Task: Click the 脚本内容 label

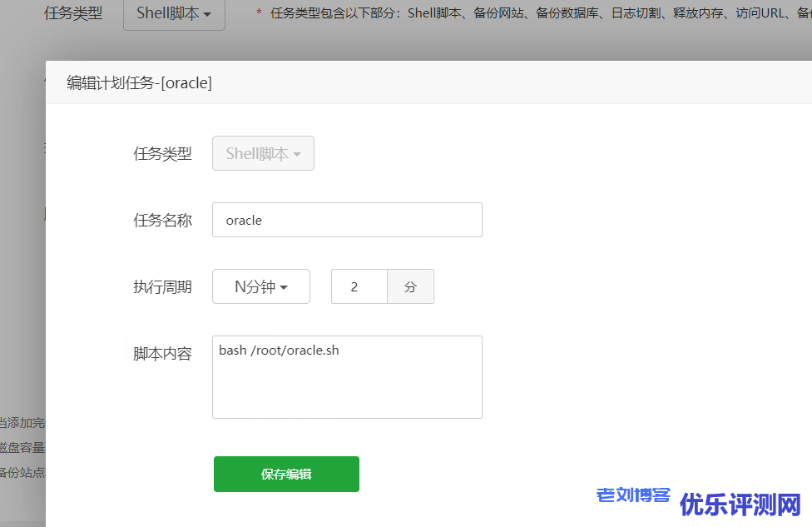Action: click(162, 354)
